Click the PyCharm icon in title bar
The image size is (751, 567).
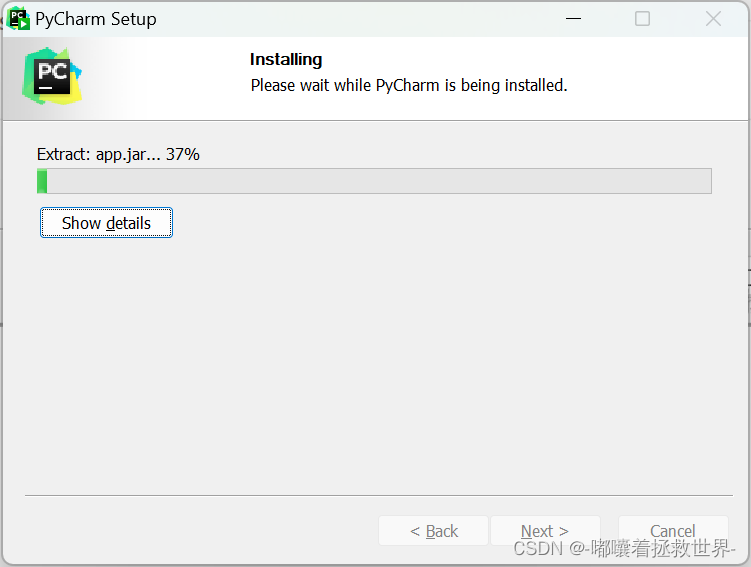point(19,19)
